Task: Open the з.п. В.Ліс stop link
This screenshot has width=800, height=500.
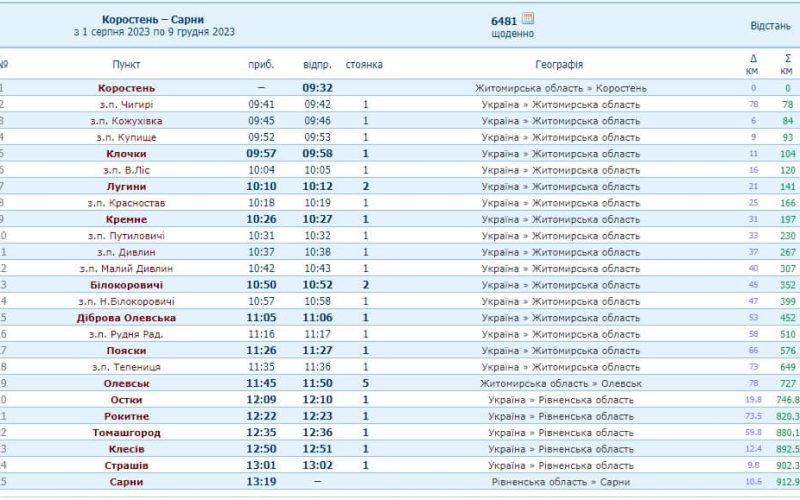Action: [x=126, y=170]
